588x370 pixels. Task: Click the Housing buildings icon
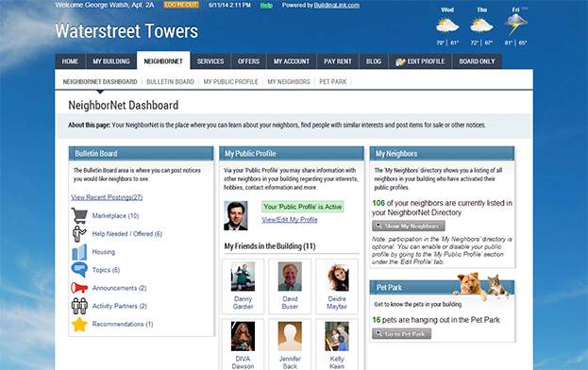tap(79, 252)
